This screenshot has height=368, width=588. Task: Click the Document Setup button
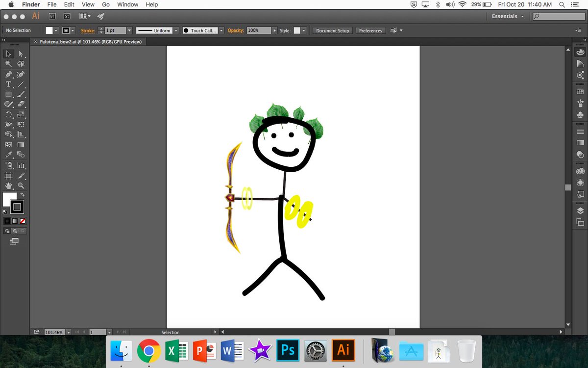click(333, 30)
